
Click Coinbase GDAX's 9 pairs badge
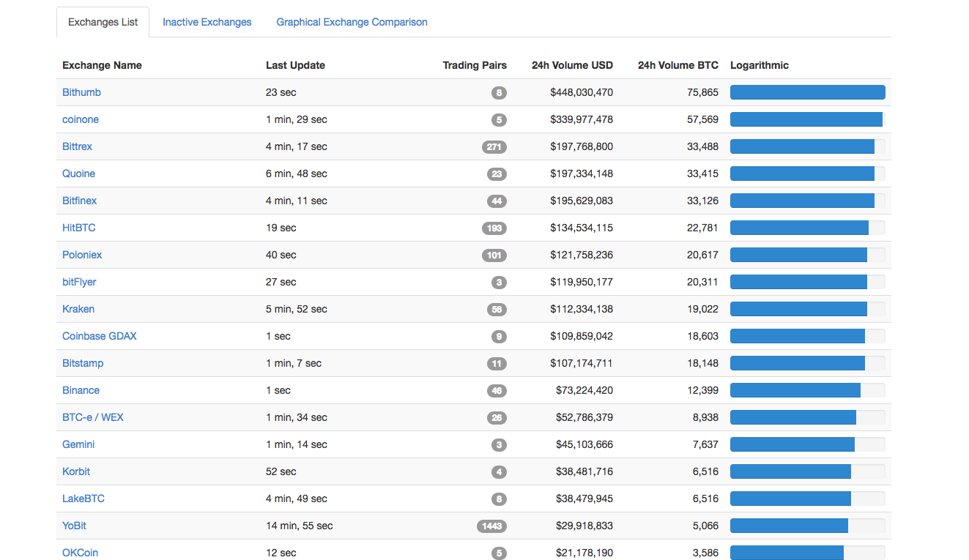tap(500, 337)
